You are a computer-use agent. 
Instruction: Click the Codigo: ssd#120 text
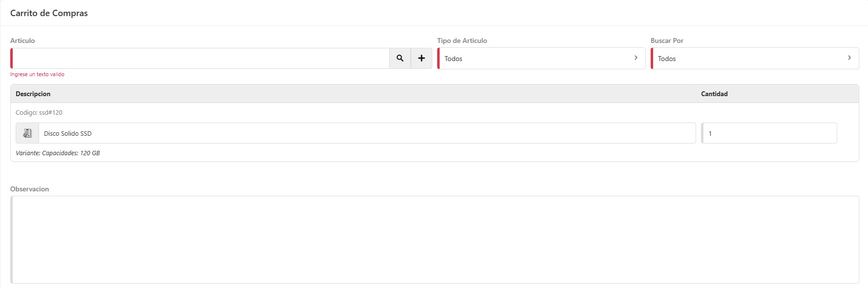(39, 112)
